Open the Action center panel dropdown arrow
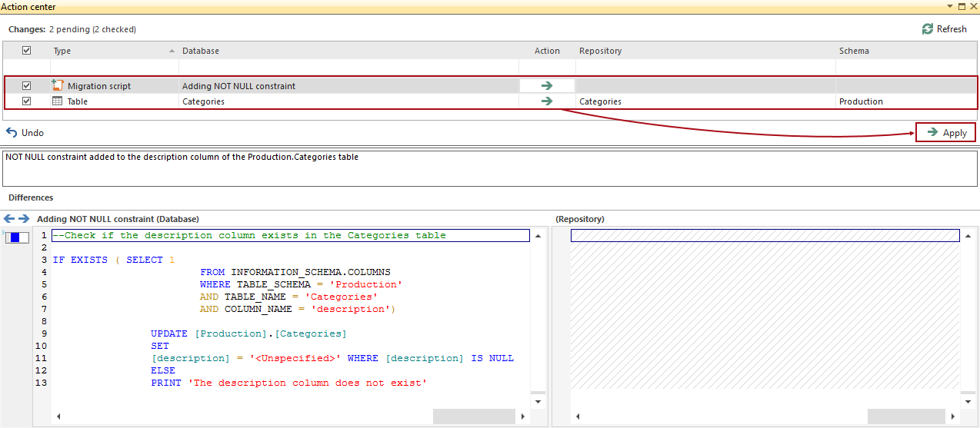 [x=951, y=6]
